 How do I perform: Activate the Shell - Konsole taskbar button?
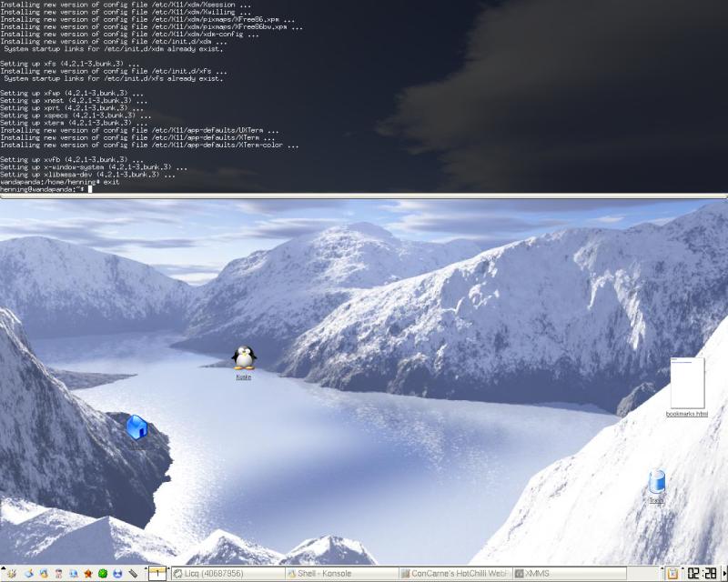click(342, 574)
